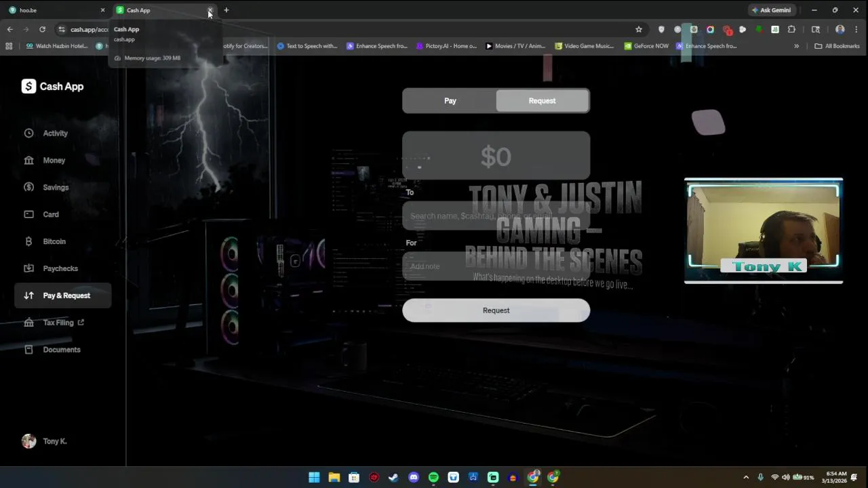Viewport: 868px width, 488px height.
Task: Open Steam from the taskbar
Action: pos(393,477)
